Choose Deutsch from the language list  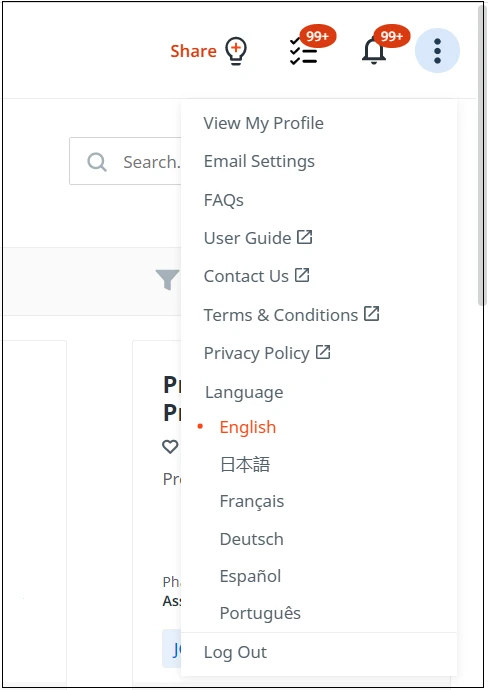[252, 539]
